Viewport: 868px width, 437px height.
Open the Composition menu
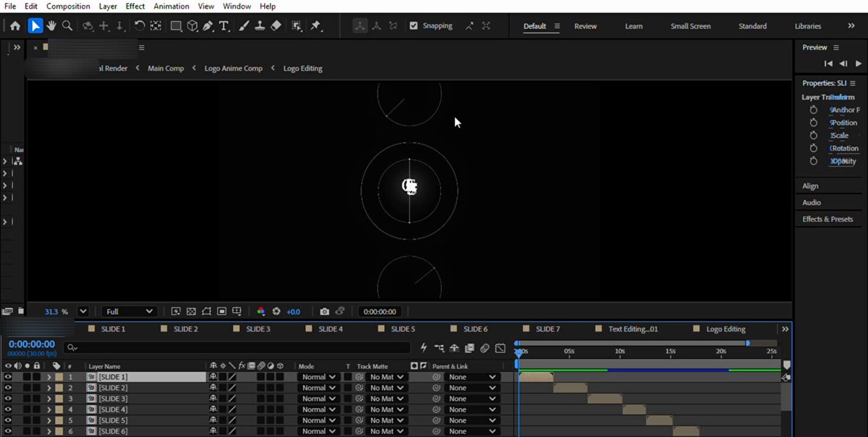pyautogui.click(x=68, y=7)
